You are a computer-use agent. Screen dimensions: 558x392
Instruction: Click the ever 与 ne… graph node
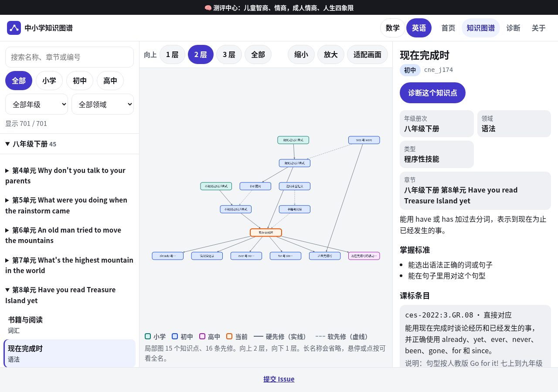246,256
